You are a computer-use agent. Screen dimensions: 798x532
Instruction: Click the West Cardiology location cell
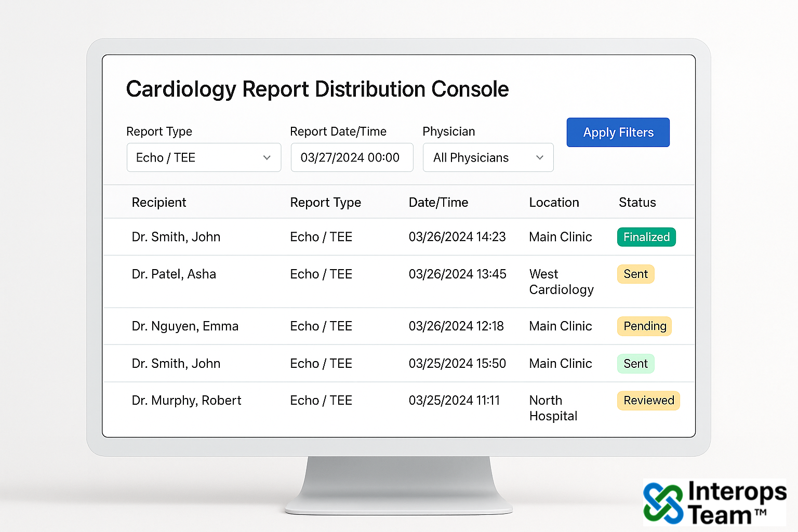(561, 282)
